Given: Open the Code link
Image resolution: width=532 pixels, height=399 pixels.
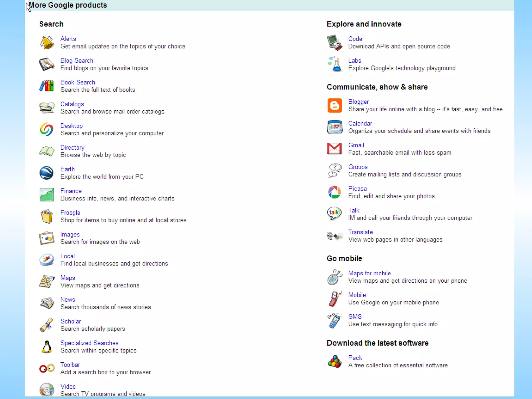Looking at the screenshot, I should point(355,39).
